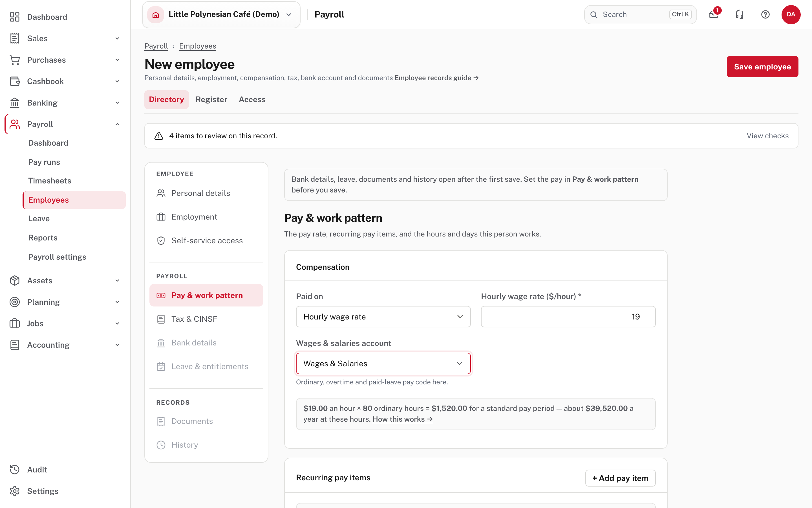This screenshot has height=508, width=812.
Task: Click the Self-service access shield icon
Action: click(161, 240)
